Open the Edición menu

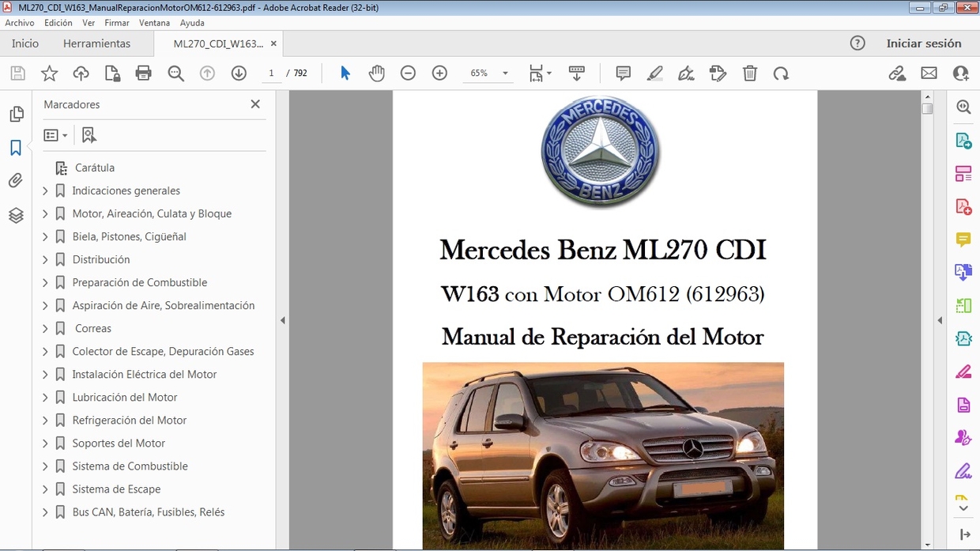tap(58, 23)
